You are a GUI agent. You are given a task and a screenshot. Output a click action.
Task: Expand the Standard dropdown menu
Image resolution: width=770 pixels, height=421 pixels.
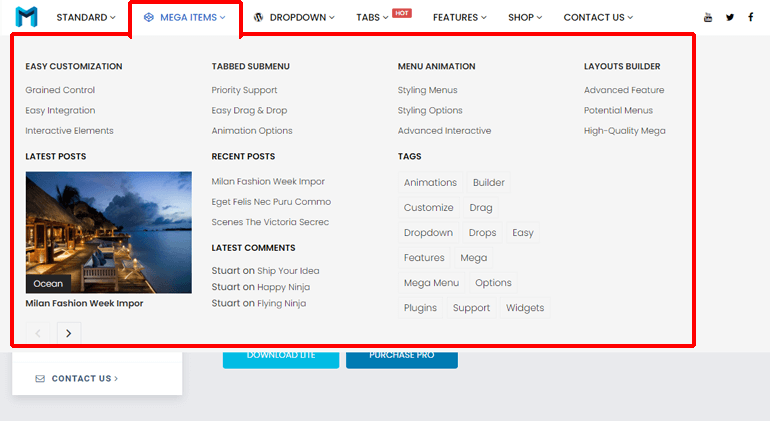85,17
